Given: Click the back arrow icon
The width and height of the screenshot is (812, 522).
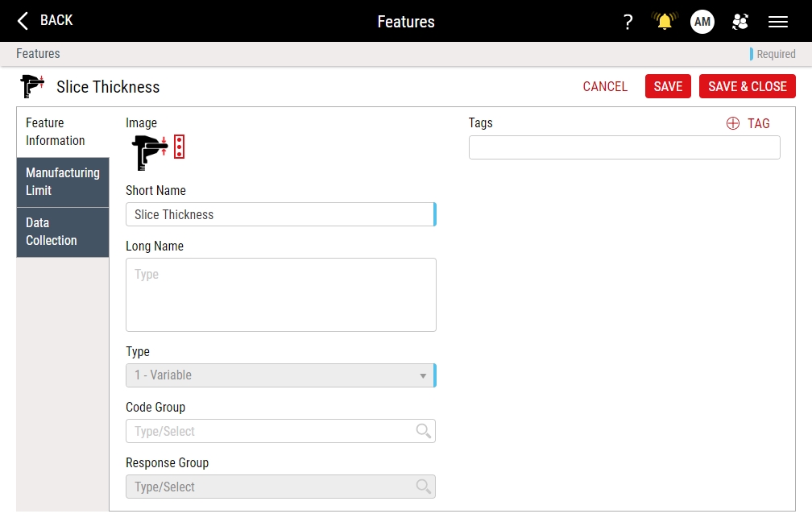Looking at the screenshot, I should 23,21.
